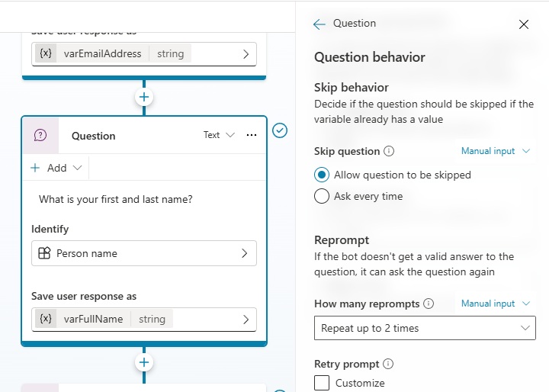The image size is (549, 392).
Task: Show info tooltip for How many reprompts
Action: click(429, 304)
